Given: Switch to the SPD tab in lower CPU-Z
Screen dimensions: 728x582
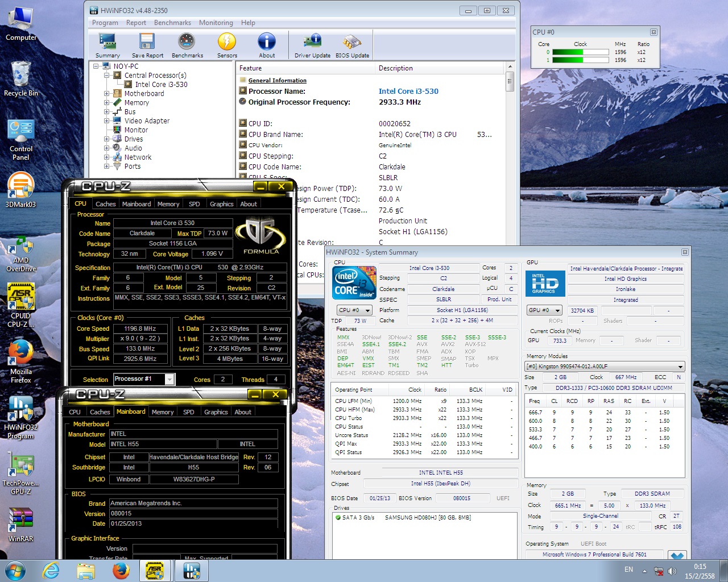Looking at the screenshot, I should tap(188, 412).
